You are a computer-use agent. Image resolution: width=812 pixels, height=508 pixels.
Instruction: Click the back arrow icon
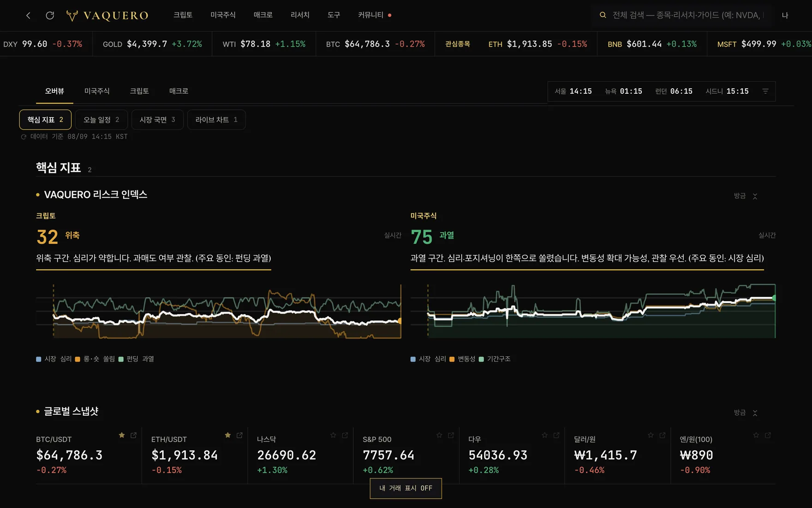click(28, 15)
